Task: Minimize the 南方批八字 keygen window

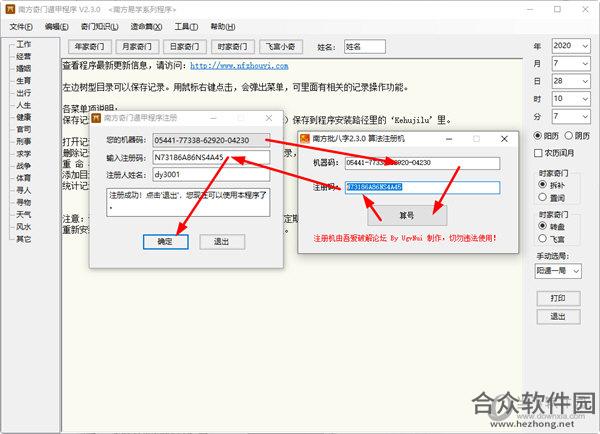Action: (449, 139)
